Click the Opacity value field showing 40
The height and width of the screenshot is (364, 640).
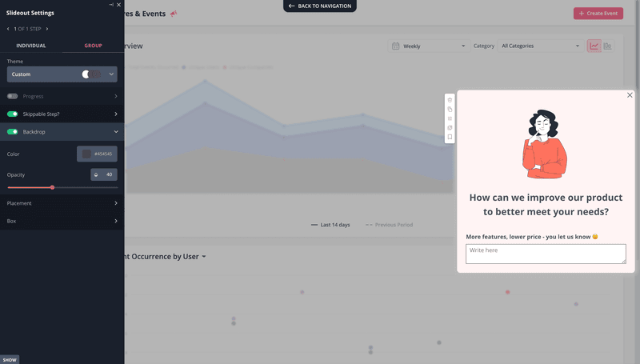tap(104, 174)
